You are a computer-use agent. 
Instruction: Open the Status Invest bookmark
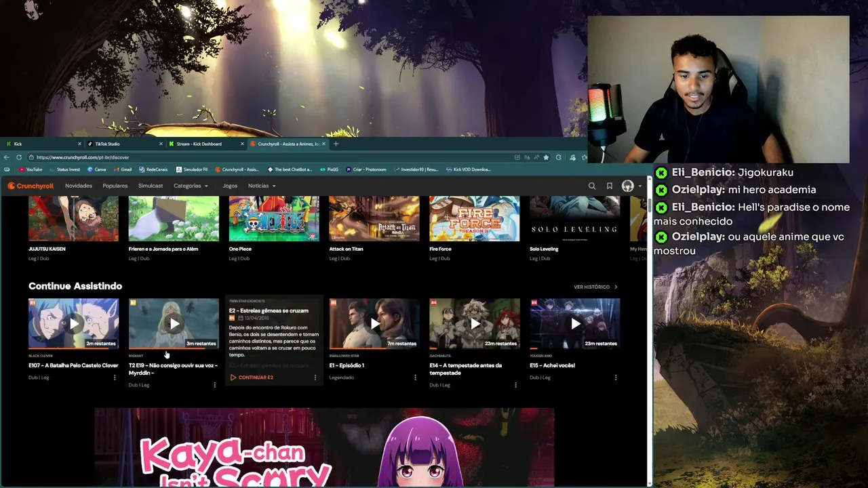64,169
